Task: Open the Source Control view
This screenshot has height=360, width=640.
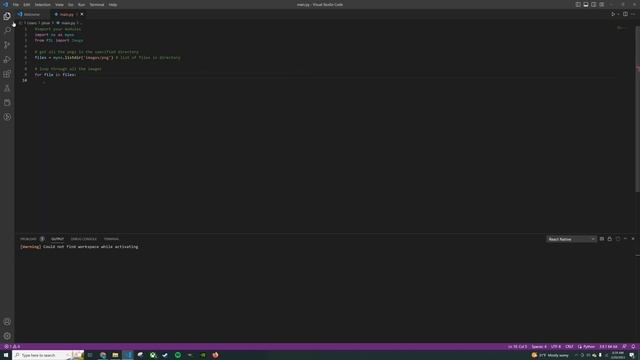Action: [7, 45]
